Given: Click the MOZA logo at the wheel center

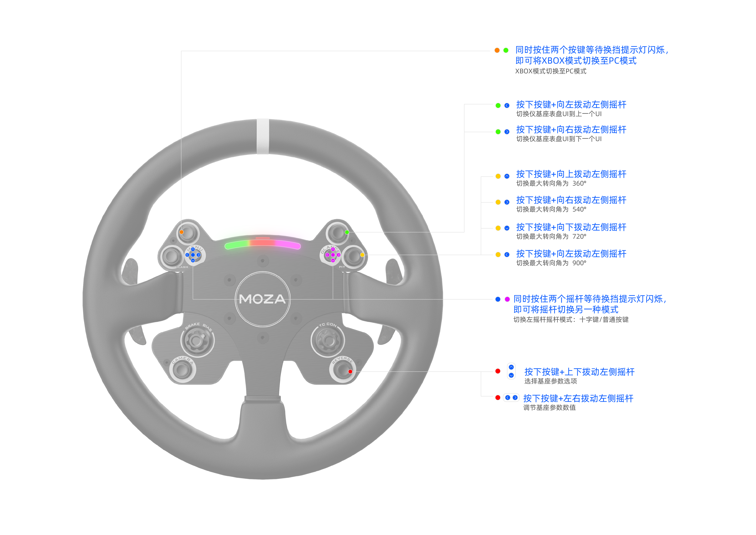Looking at the screenshot, I should (263, 299).
